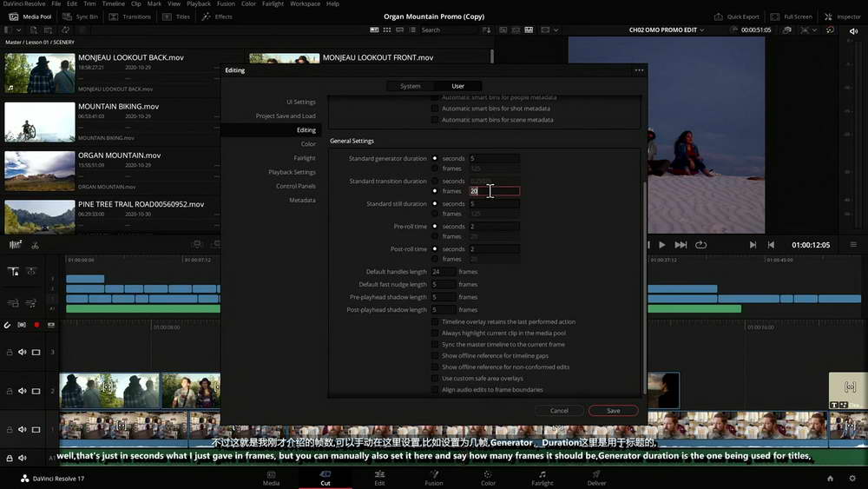The width and height of the screenshot is (868, 489).
Task: Click the Quick Export button
Action: click(x=736, y=17)
